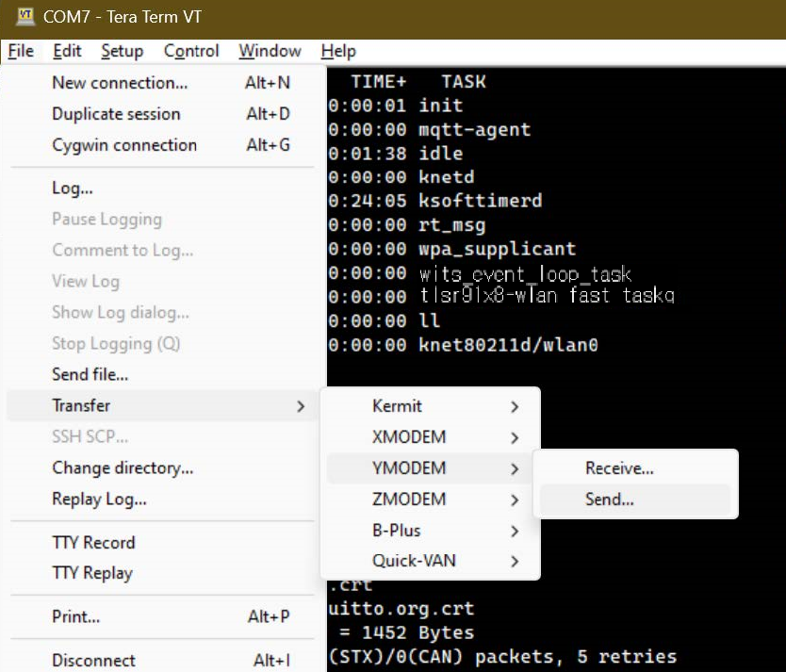The width and height of the screenshot is (786, 672).
Task: Click the mqtt-agent task text
Action: [475, 130]
